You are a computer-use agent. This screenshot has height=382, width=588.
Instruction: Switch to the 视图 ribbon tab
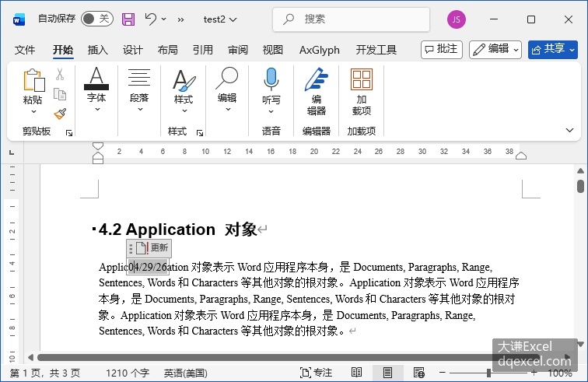273,50
